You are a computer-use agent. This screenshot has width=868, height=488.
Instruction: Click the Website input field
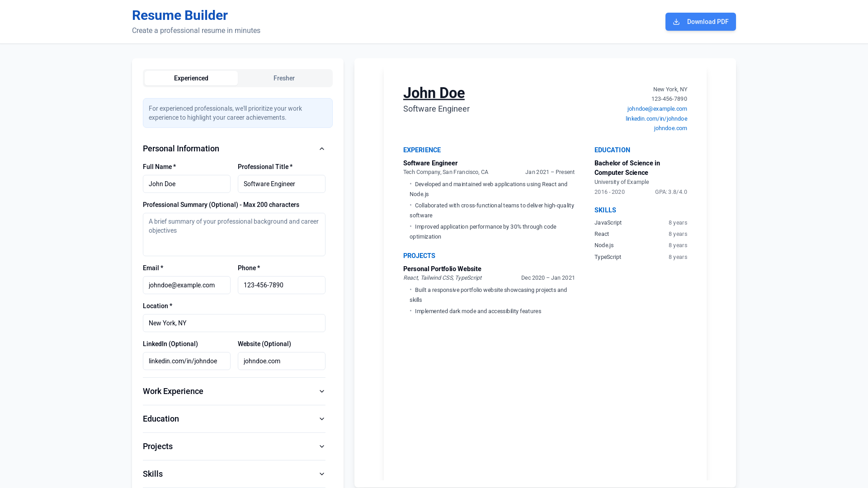[282, 361]
